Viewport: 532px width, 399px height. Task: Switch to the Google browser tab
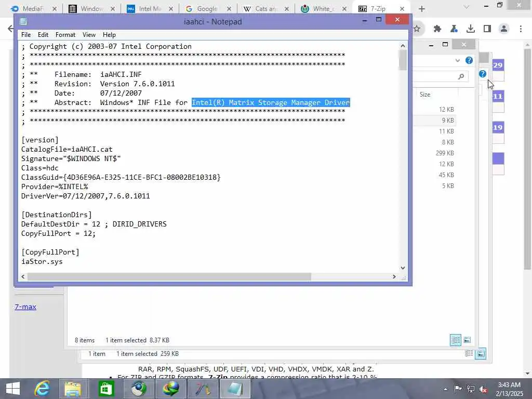(x=206, y=9)
